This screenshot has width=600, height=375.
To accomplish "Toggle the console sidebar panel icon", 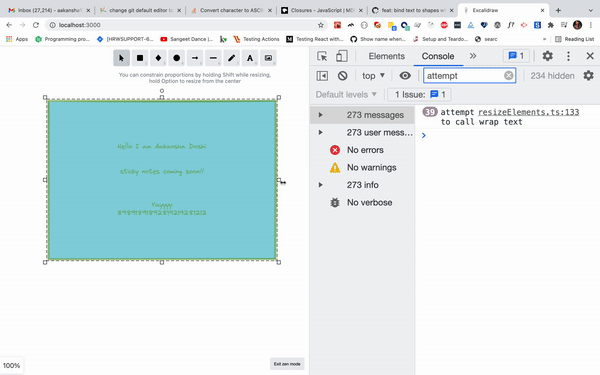I will click(322, 76).
